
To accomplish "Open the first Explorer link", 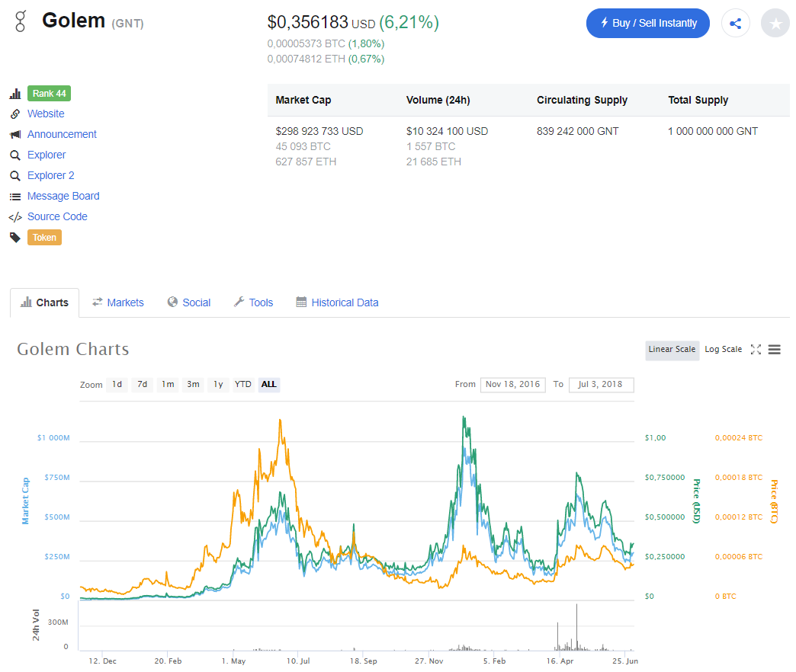I will click(47, 155).
